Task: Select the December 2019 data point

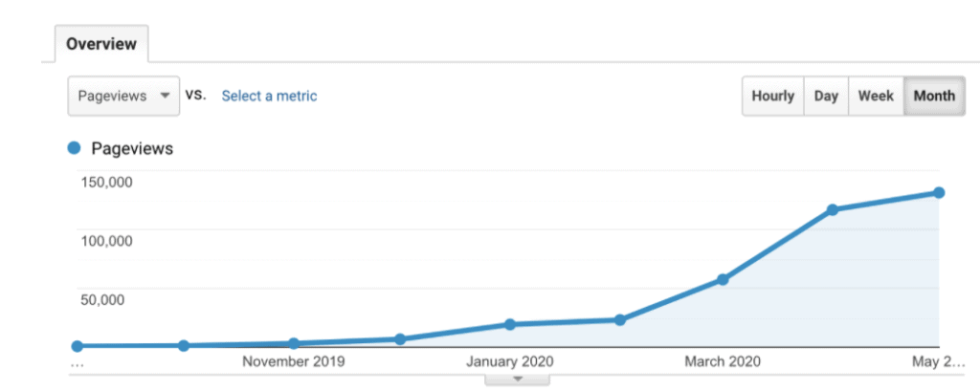Action: 400,339
